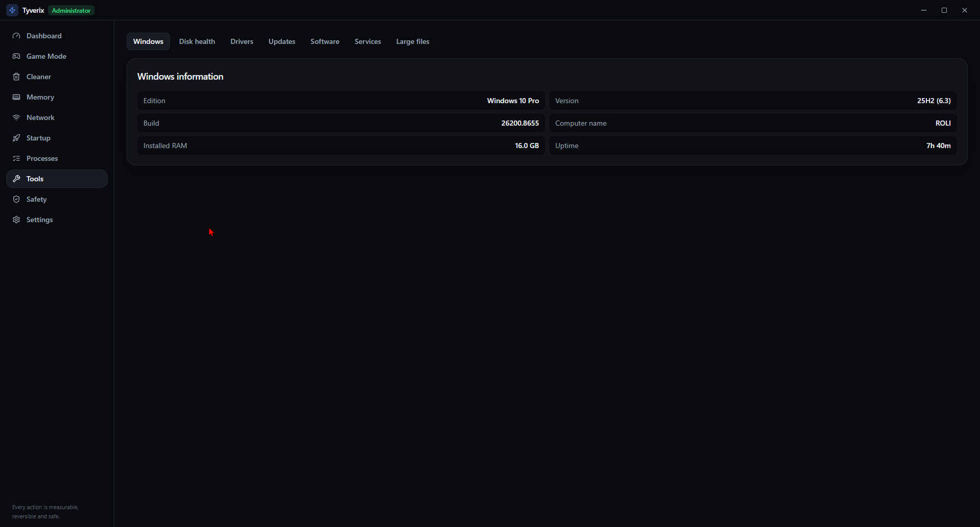This screenshot has height=527, width=980.
Task: Open the Safety label in sidebar
Action: [x=37, y=199]
